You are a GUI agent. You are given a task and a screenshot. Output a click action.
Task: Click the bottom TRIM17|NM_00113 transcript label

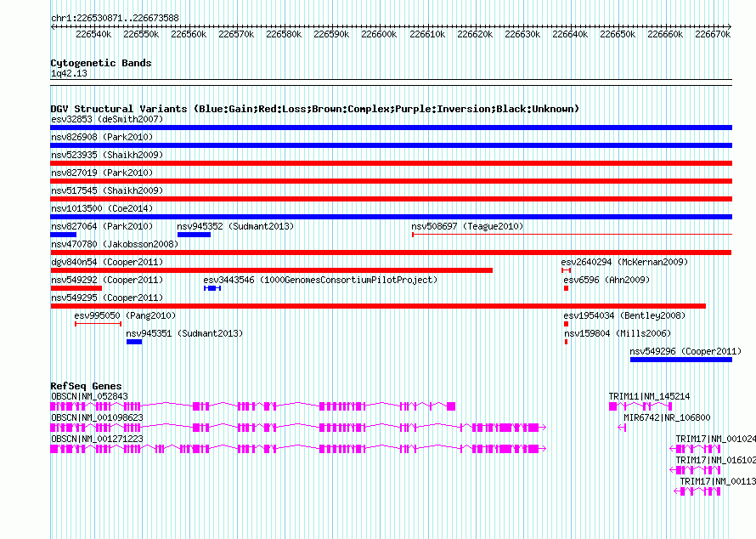click(x=718, y=481)
